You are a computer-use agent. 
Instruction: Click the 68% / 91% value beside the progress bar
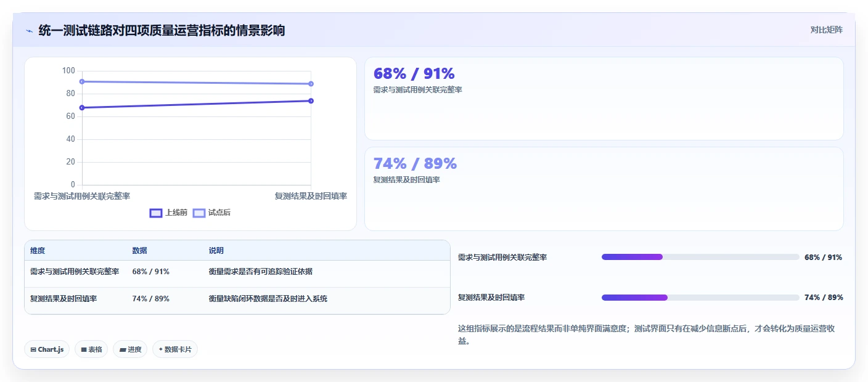(823, 258)
